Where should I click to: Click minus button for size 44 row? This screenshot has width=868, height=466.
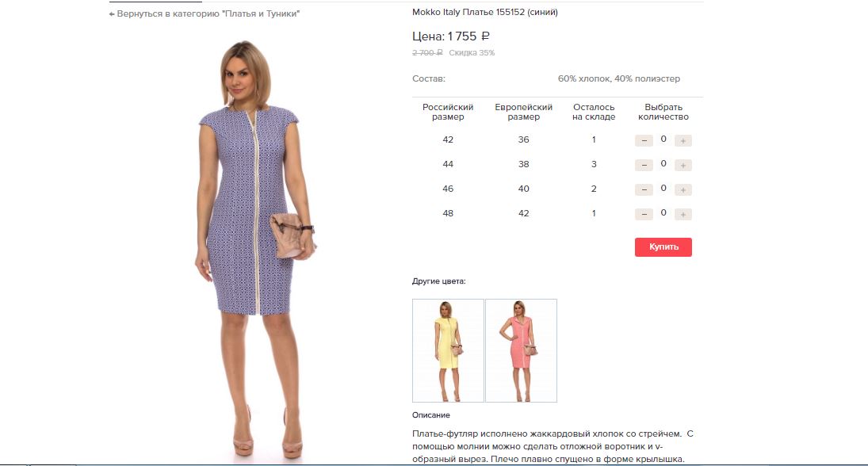point(644,165)
